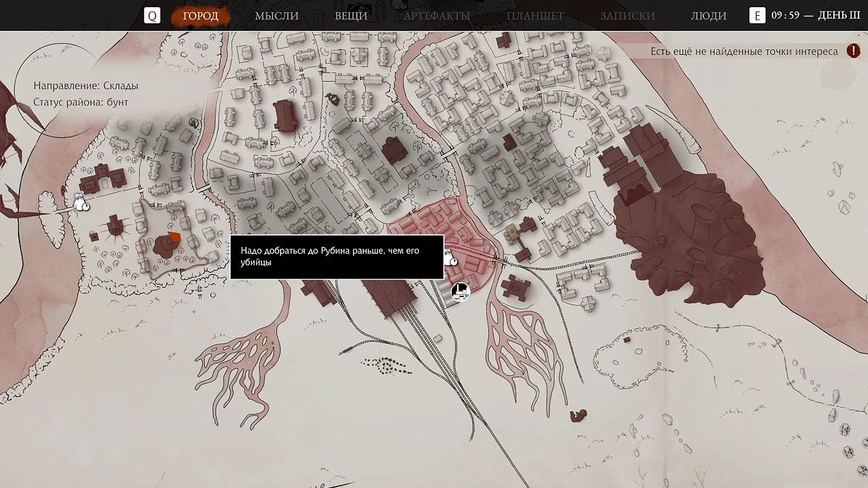The width and height of the screenshot is (868, 488).
Task: Go to the ПЛАНШЕТ tab
Action: tap(536, 16)
